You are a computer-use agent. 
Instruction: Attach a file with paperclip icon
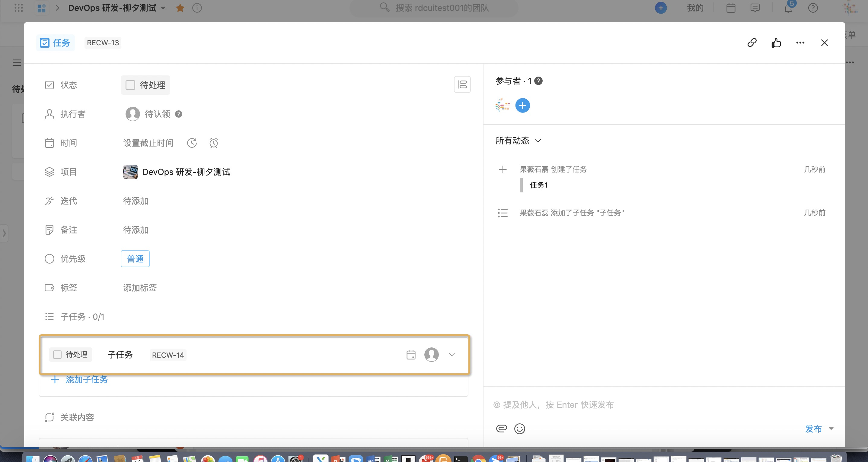501,428
